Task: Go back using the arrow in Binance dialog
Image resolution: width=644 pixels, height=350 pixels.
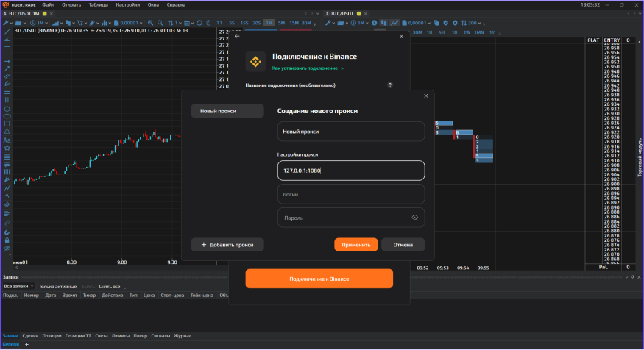Action: point(237,36)
